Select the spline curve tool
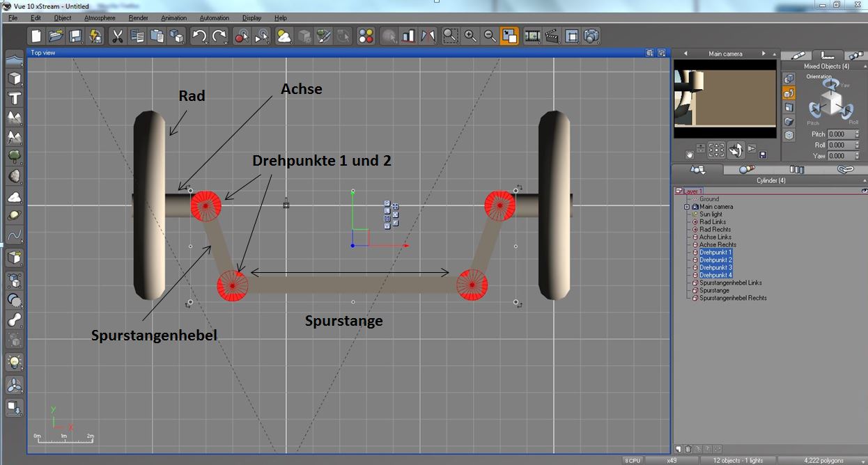Screen dimensions: 868x465 (x=14, y=236)
